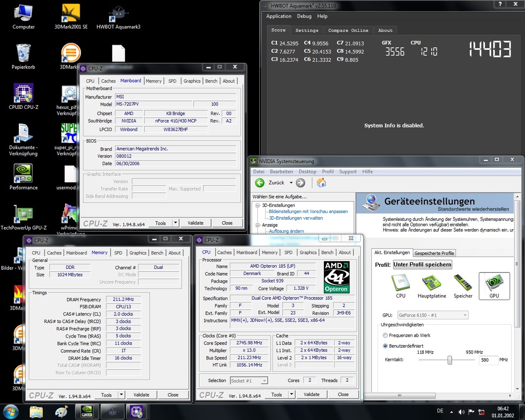Click the Kerntakt slider handle
The height and width of the screenshot is (420, 525).
click(x=450, y=360)
